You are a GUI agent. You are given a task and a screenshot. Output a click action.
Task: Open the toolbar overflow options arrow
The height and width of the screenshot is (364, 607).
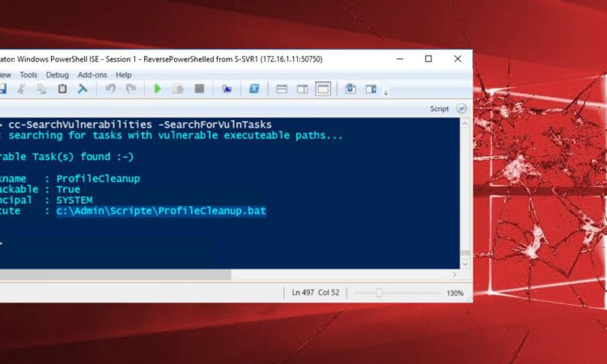point(385,92)
